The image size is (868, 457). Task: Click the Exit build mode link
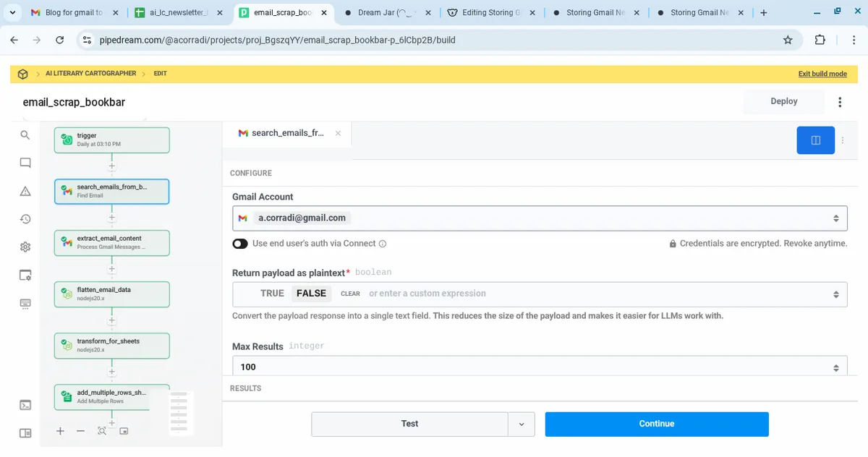(822, 74)
